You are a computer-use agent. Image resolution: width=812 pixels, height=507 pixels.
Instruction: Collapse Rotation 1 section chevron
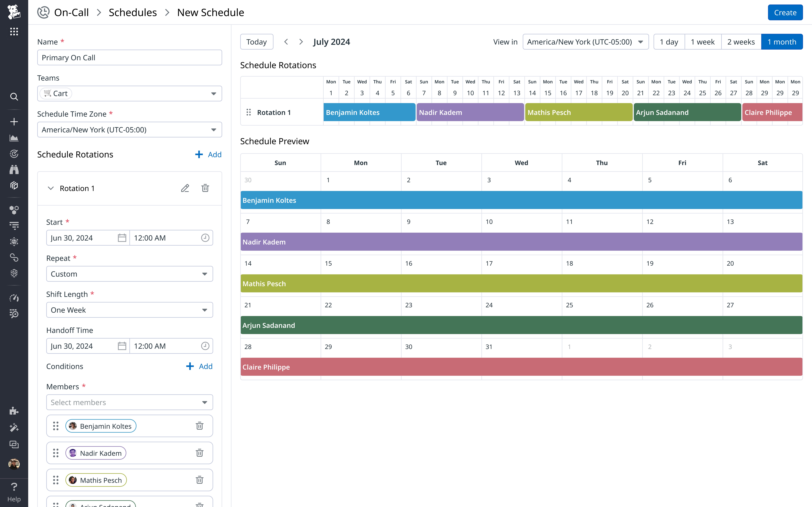point(51,188)
